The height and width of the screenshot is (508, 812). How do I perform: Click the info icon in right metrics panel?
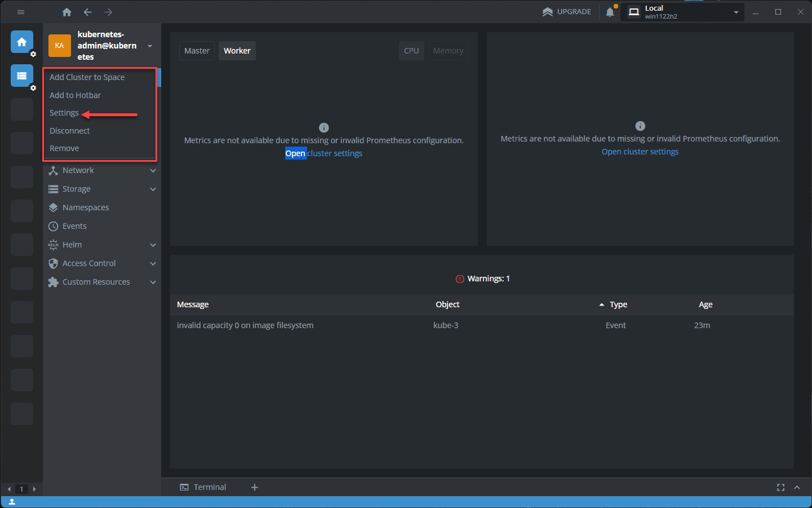click(640, 126)
